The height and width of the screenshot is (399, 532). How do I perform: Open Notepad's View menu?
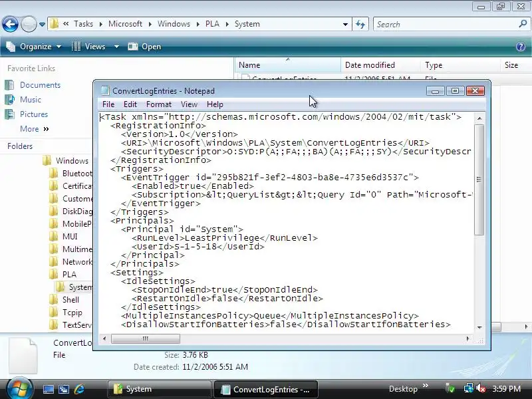(x=189, y=104)
